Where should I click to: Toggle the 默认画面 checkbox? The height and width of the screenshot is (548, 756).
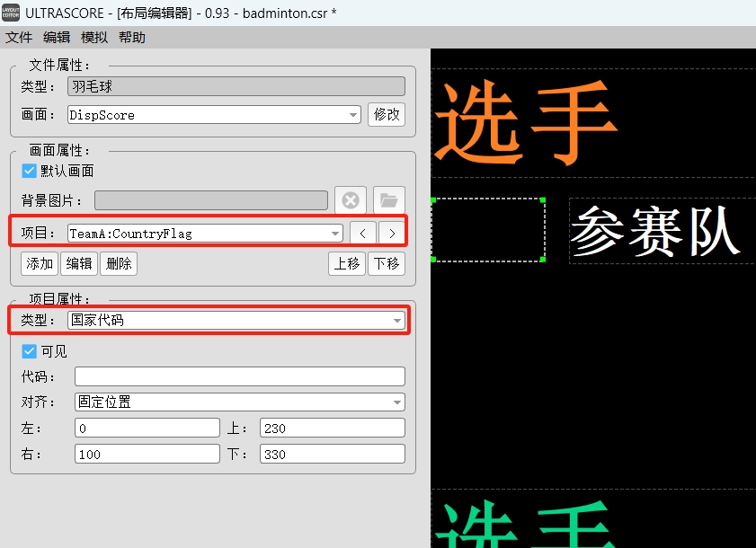[29, 171]
